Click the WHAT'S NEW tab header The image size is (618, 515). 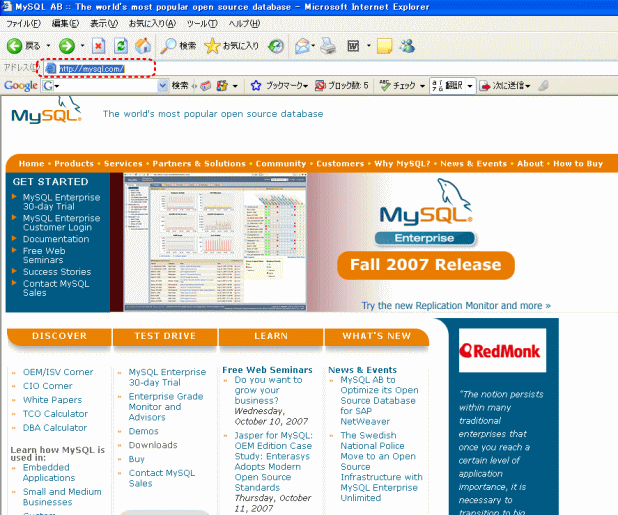pyautogui.click(x=377, y=336)
